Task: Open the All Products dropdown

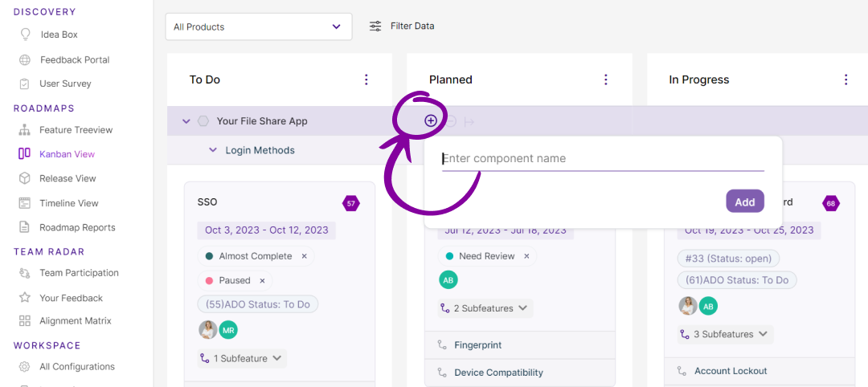Action: click(258, 26)
